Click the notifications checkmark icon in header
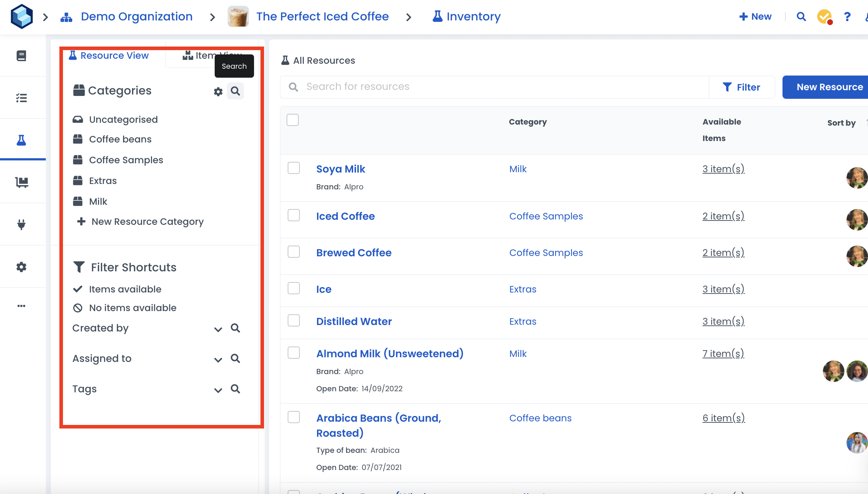 click(824, 16)
